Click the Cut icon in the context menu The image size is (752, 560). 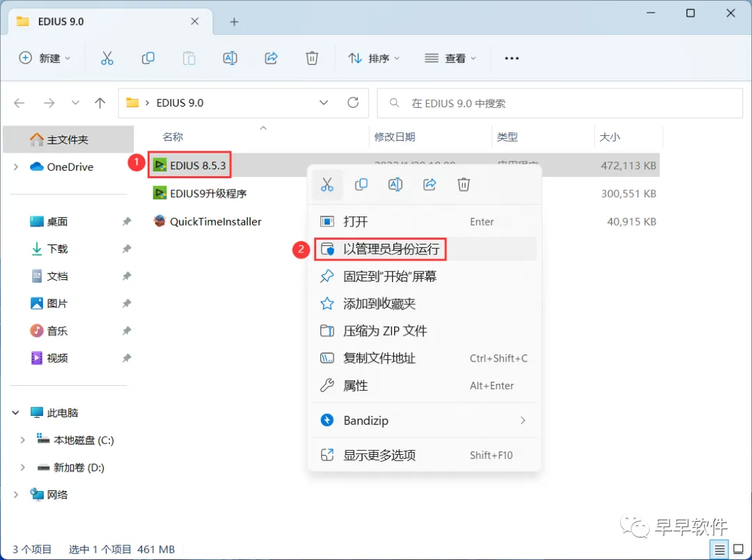pyautogui.click(x=327, y=185)
